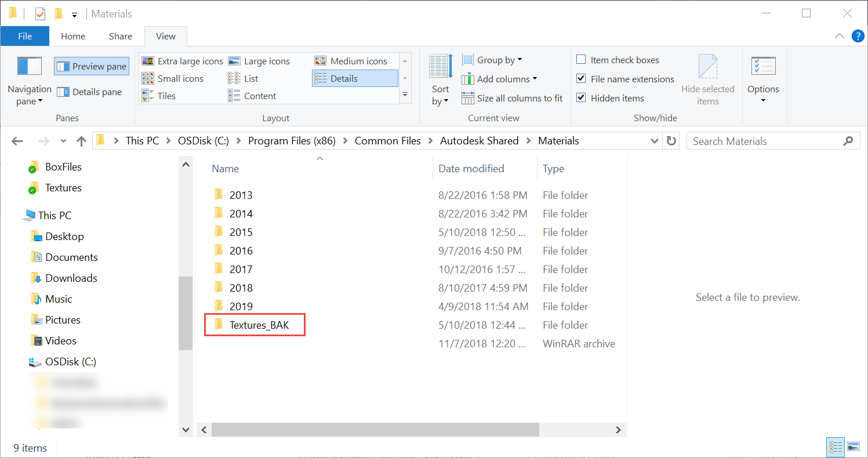Collapse the ribbon with the chevron

coord(839,36)
